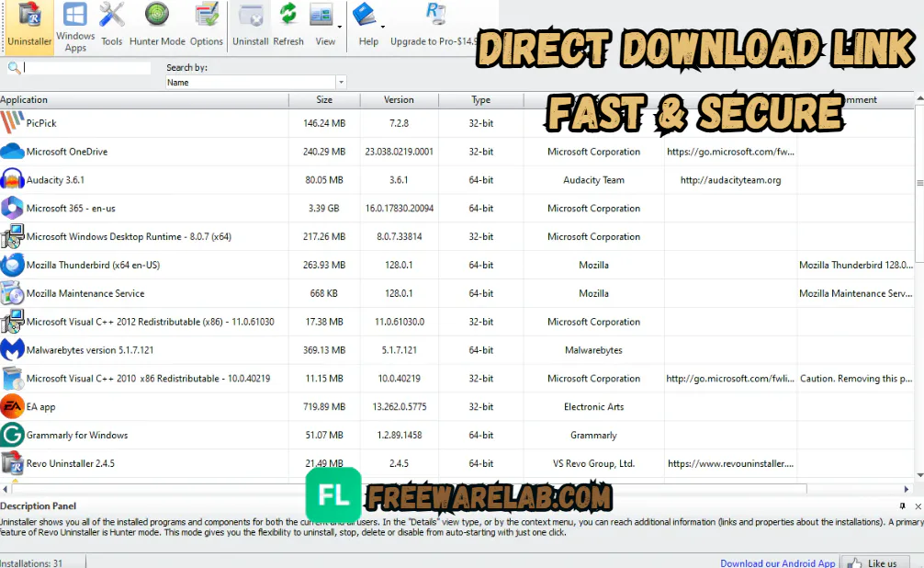Open the Options settings
Image resolution: width=924 pixels, height=568 pixels.
(207, 25)
